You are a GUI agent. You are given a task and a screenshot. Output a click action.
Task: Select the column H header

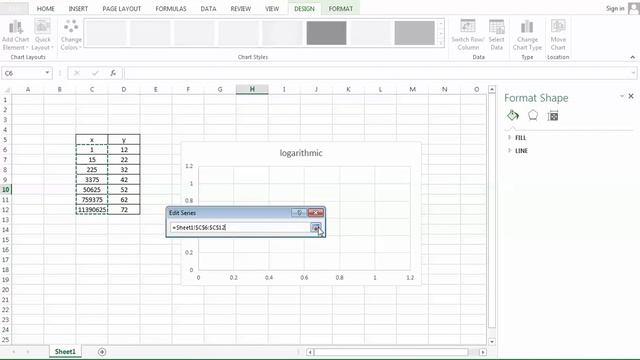252,89
